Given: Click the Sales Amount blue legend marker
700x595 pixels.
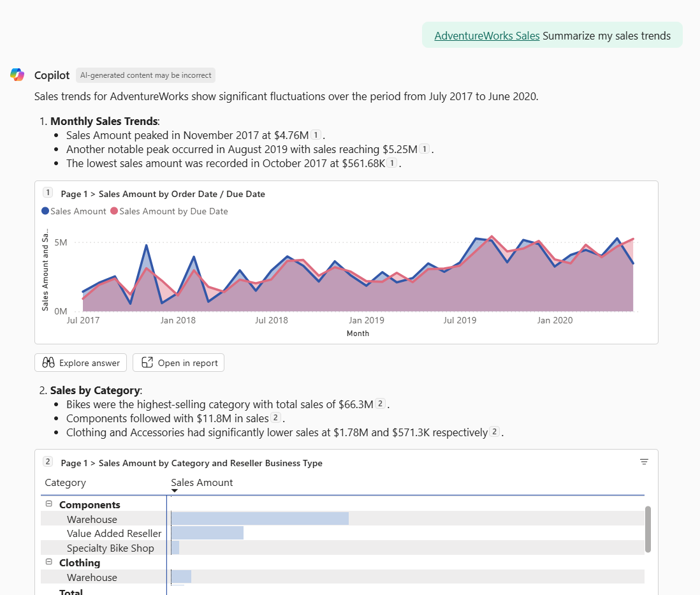Looking at the screenshot, I should 45,211.
